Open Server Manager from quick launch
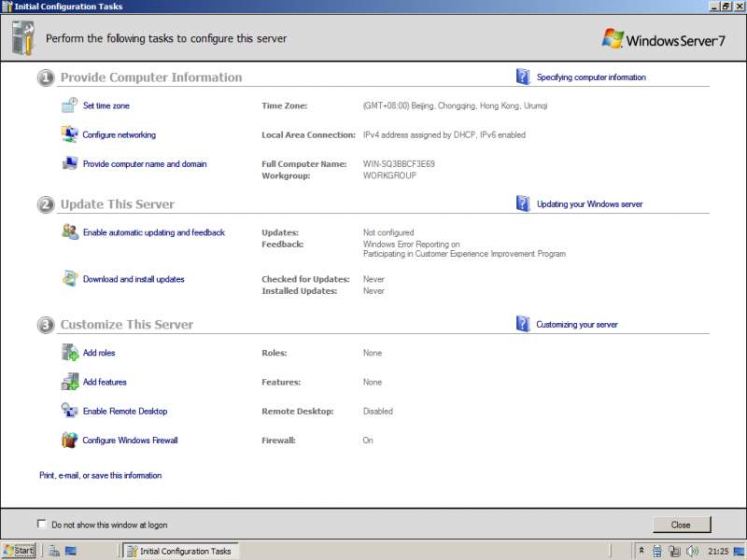 (54, 551)
